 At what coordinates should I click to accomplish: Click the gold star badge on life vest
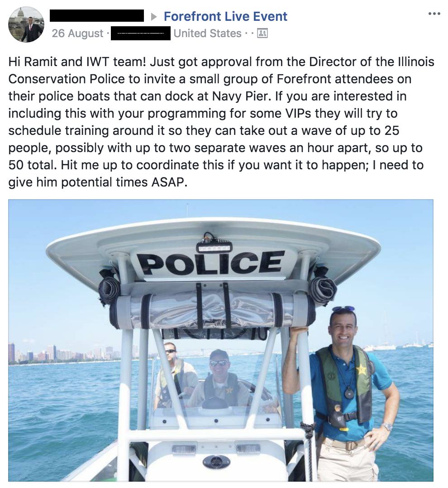(x=361, y=370)
